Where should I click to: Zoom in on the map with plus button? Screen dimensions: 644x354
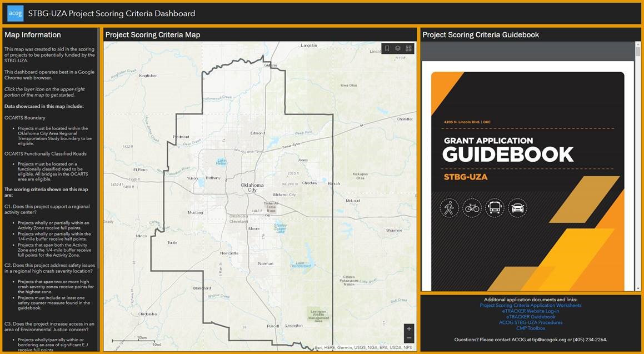point(409,328)
